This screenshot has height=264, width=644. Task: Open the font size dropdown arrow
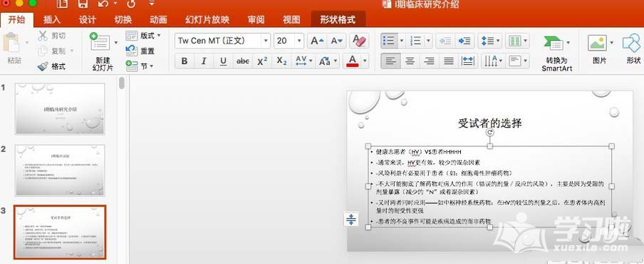pyautogui.click(x=299, y=41)
